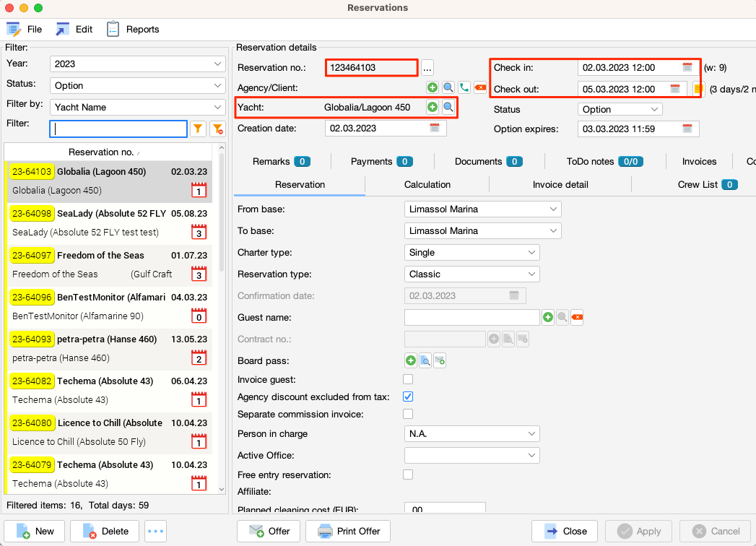Uncheck Agency discount excluded from tax
Image resolution: width=756 pixels, height=546 pixels.
click(408, 396)
